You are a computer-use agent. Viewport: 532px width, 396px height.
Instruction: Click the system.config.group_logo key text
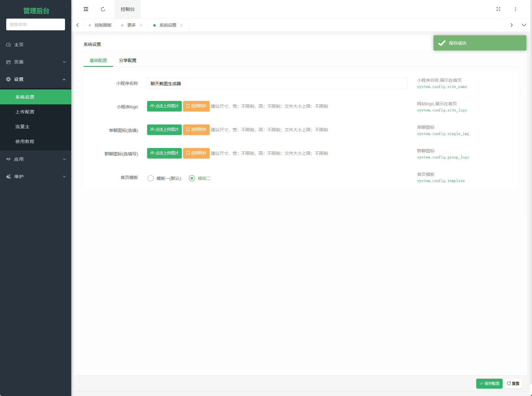tap(443, 157)
